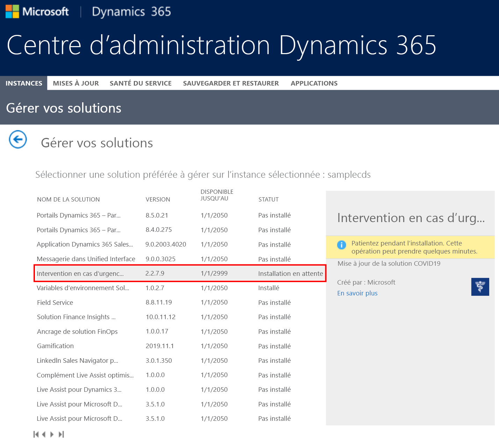
Task: Click Intervention en cas d'urg... panel title
Action: [x=411, y=218]
